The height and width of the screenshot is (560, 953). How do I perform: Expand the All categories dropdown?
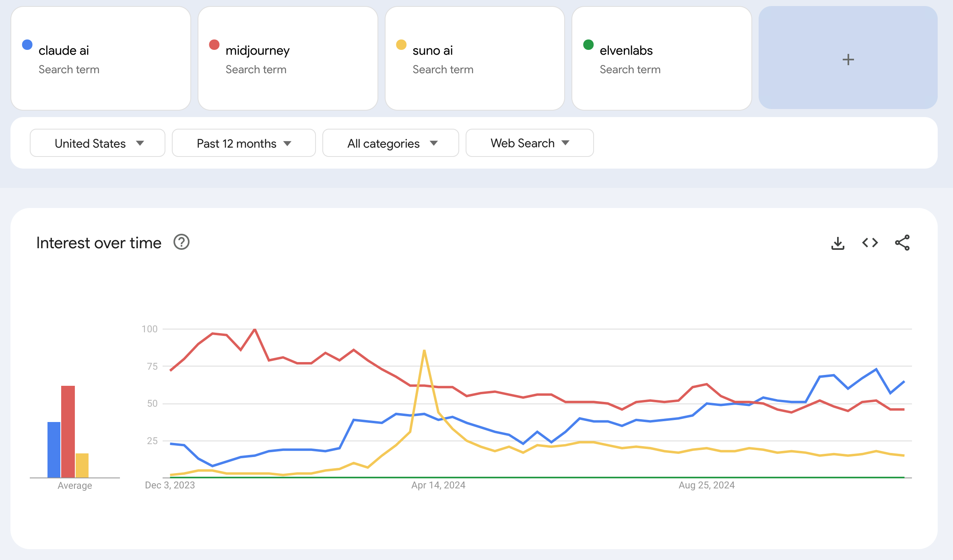pos(390,143)
